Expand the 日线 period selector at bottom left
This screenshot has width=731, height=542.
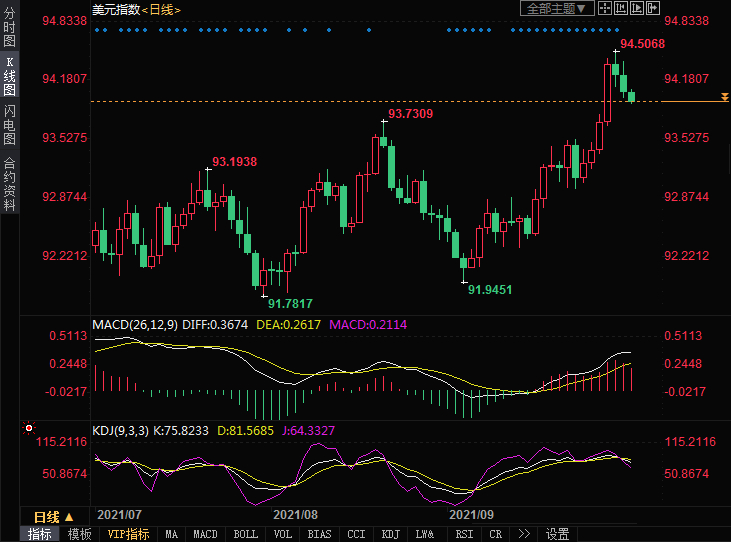tap(53, 517)
